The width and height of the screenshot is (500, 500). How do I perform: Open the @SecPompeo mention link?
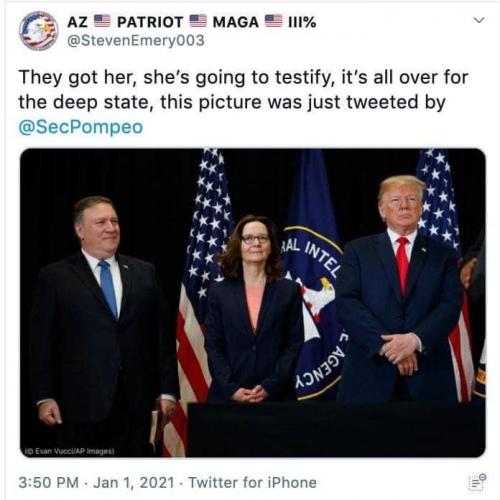(x=81, y=127)
